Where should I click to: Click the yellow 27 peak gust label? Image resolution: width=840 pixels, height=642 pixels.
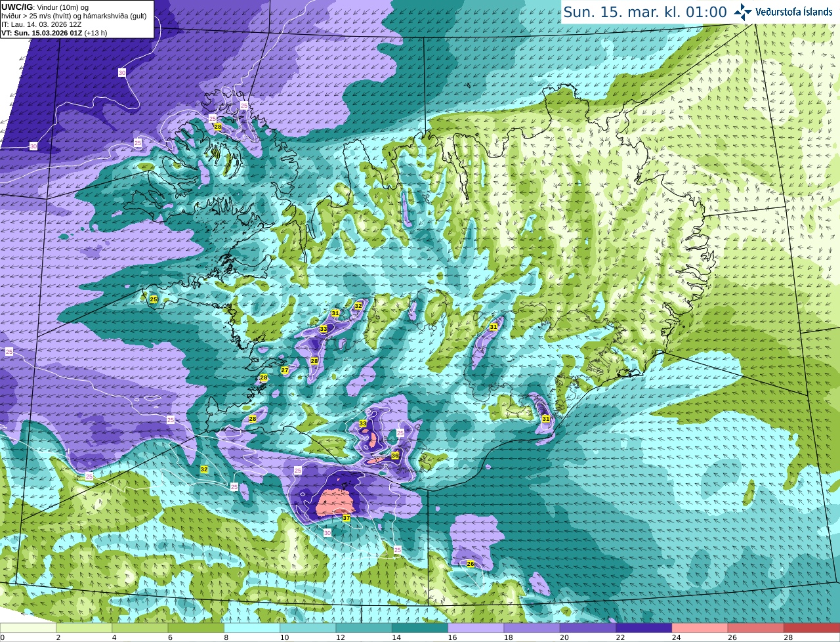point(285,370)
